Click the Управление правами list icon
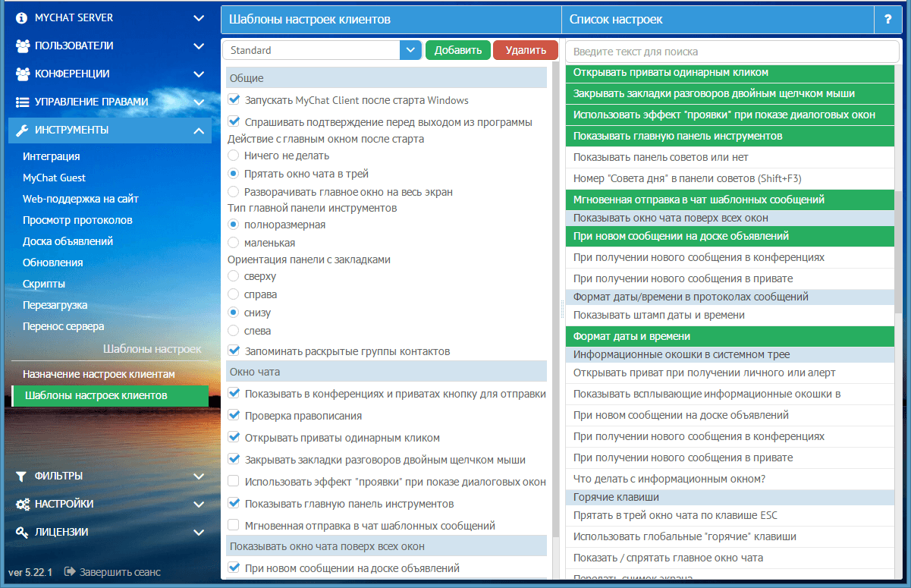 (x=22, y=102)
